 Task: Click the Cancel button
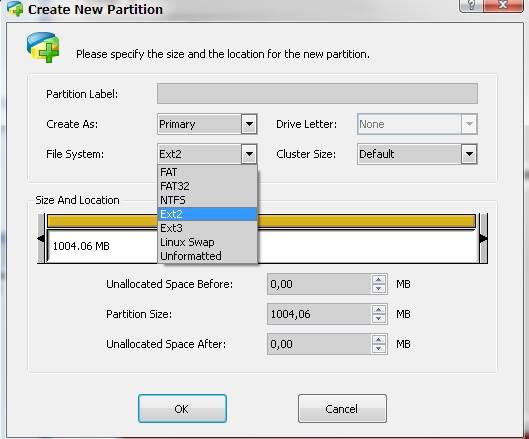click(x=342, y=409)
